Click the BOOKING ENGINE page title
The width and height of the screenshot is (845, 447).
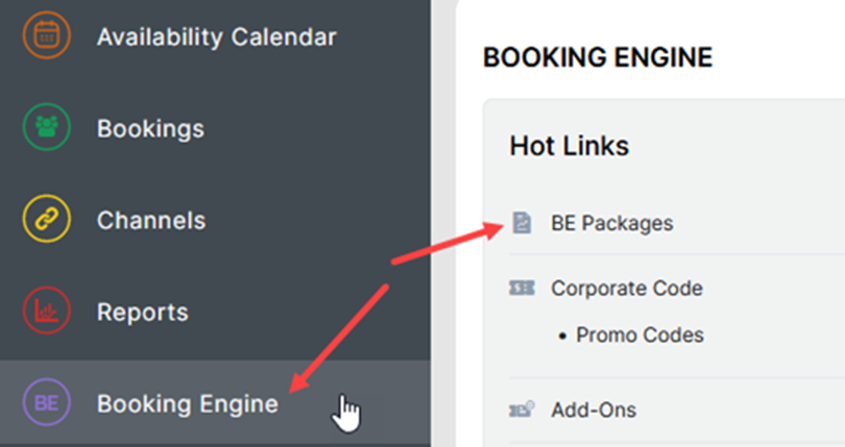[x=597, y=58]
